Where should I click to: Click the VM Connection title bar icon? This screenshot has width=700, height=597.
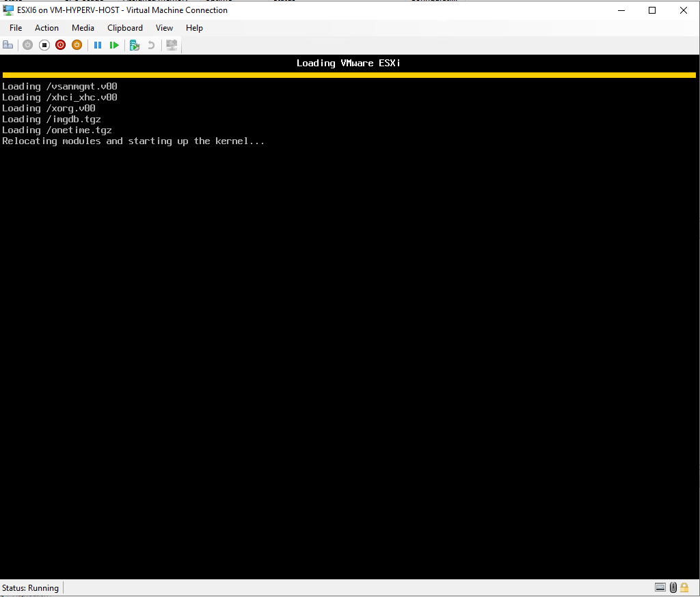8,10
